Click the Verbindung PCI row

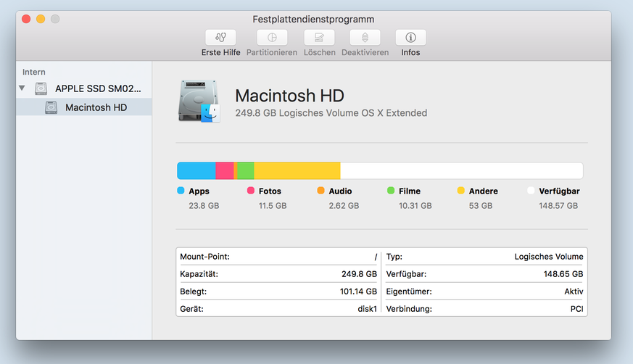(484, 309)
